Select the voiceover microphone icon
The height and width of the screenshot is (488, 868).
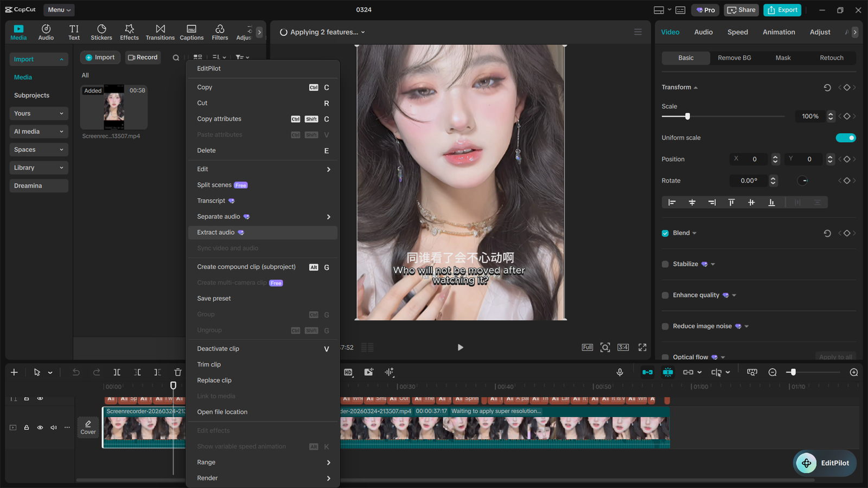coord(620,372)
